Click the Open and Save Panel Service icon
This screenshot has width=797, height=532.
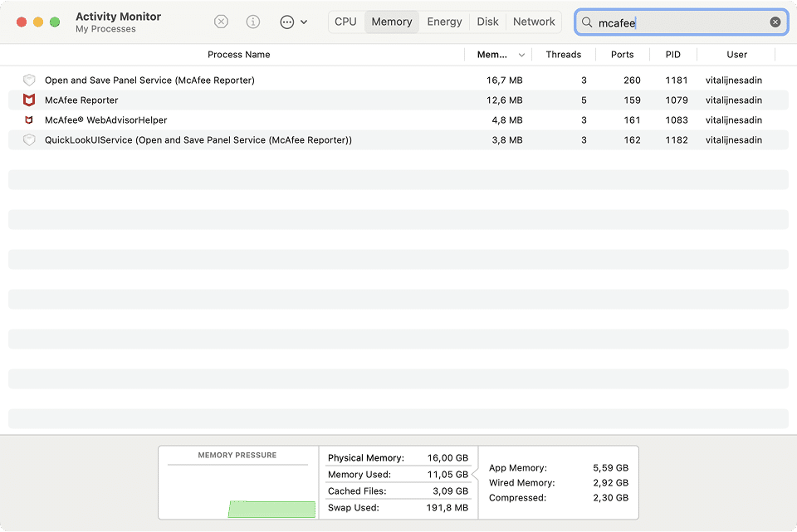pos(29,80)
